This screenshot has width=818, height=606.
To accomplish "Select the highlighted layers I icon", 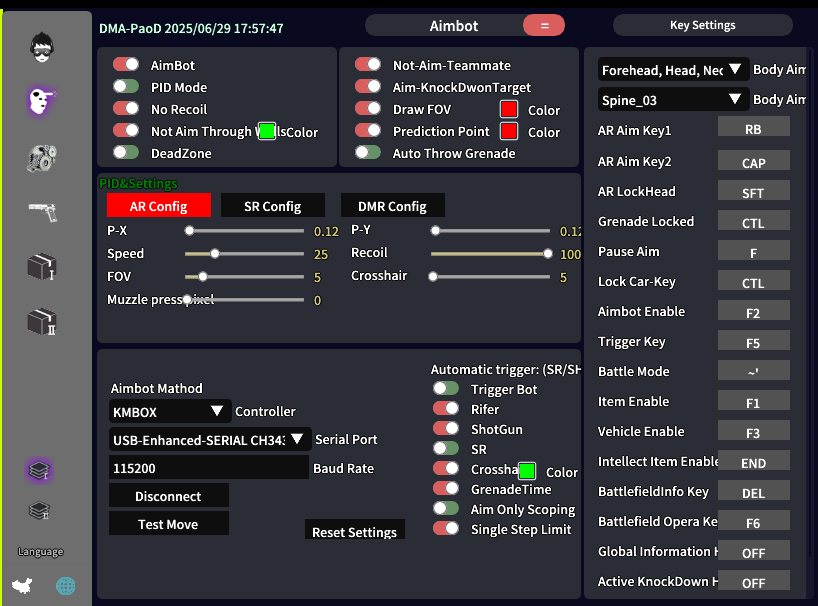I will click(40, 470).
